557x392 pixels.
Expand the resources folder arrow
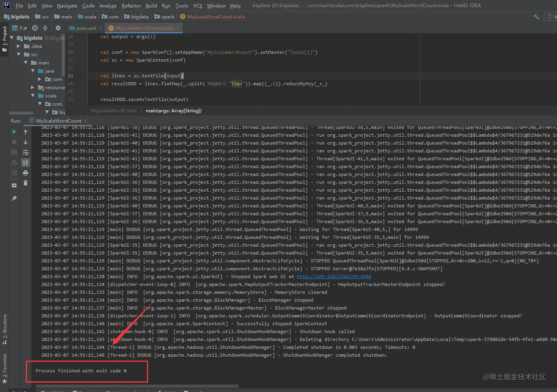point(33,88)
